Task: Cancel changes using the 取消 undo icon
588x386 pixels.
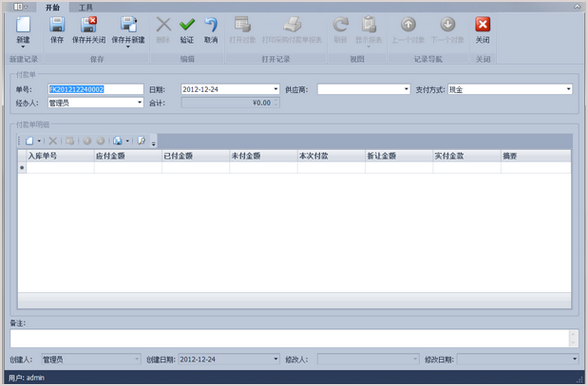Action: pyautogui.click(x=211, y=25)
